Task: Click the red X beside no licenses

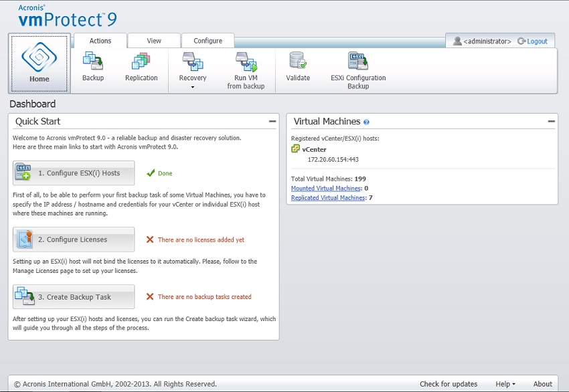Action: [150, 239]
